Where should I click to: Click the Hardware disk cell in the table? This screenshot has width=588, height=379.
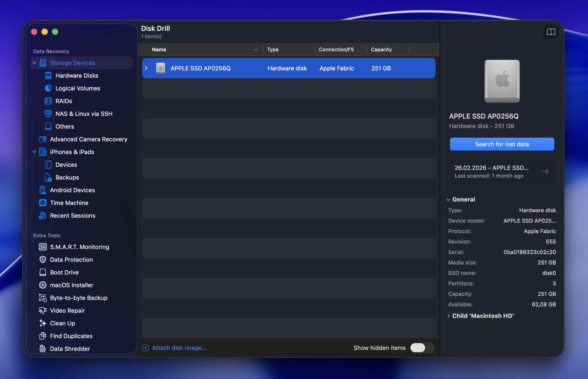(x=287, y=68)
